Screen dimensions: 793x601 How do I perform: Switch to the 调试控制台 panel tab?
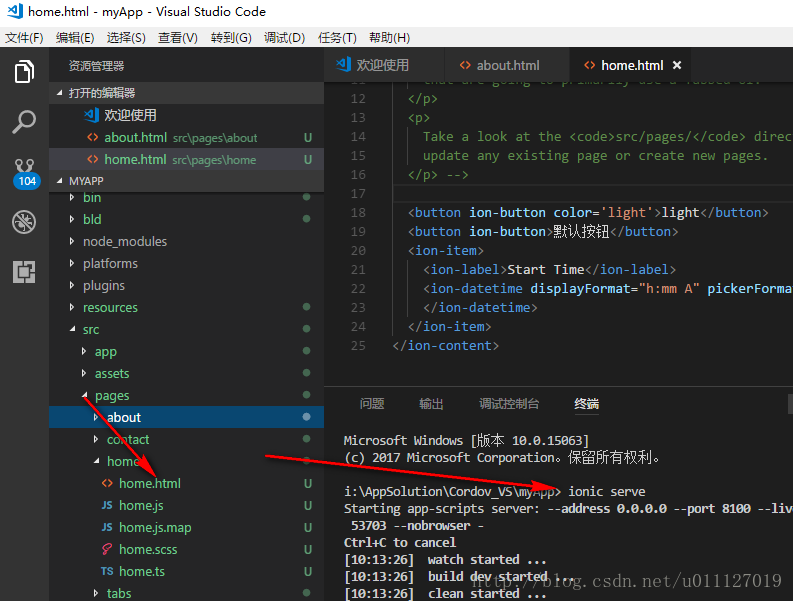pyautogui.click(x=509, y=404)
